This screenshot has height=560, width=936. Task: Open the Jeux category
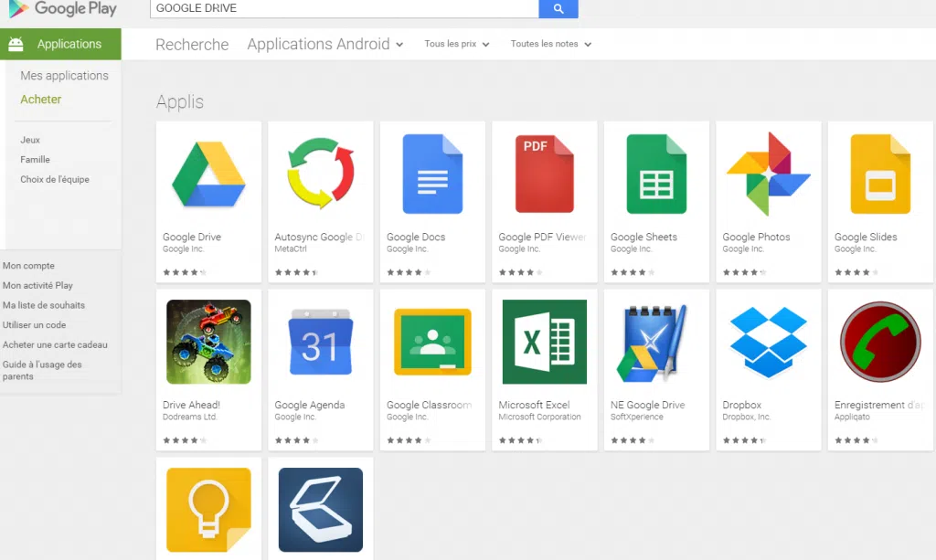(x=30, y=140)
